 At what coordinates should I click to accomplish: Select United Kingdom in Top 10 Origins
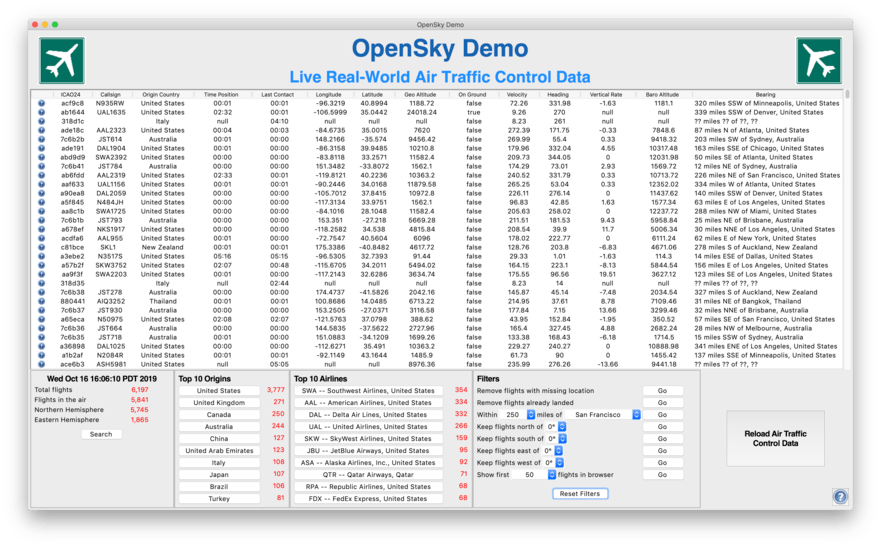coord(219,403)
